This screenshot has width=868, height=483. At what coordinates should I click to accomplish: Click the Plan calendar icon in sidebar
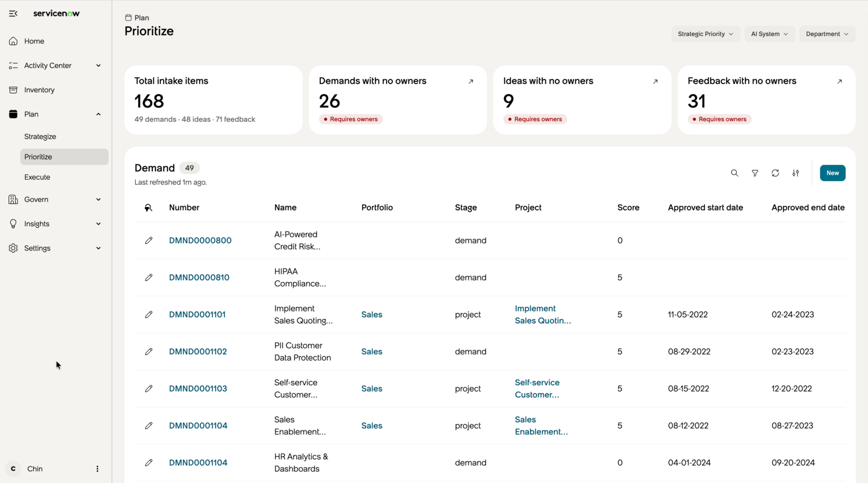point(13,114)
